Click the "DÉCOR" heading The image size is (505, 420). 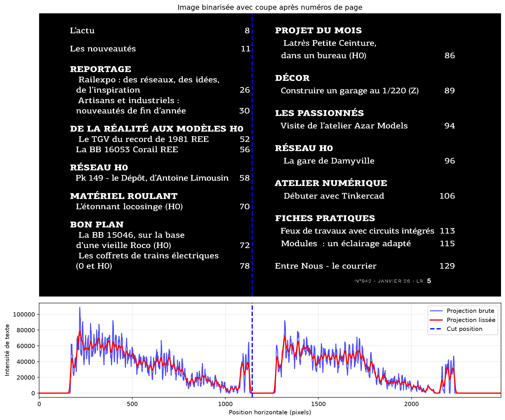click(292, 78)
